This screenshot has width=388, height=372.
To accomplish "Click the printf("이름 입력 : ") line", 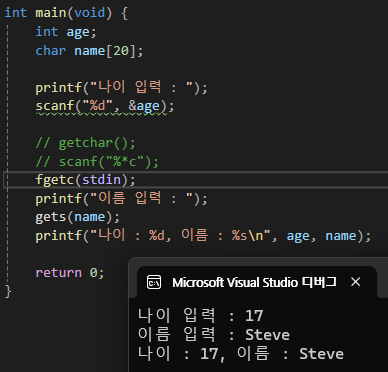I will click(x=121, y=199).
